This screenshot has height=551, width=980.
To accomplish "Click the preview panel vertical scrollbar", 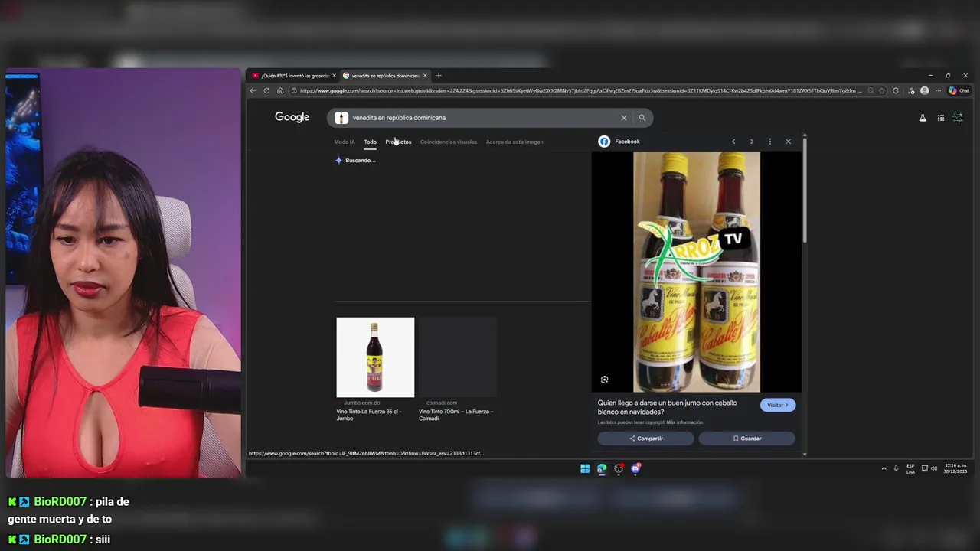I will [805, 191].
